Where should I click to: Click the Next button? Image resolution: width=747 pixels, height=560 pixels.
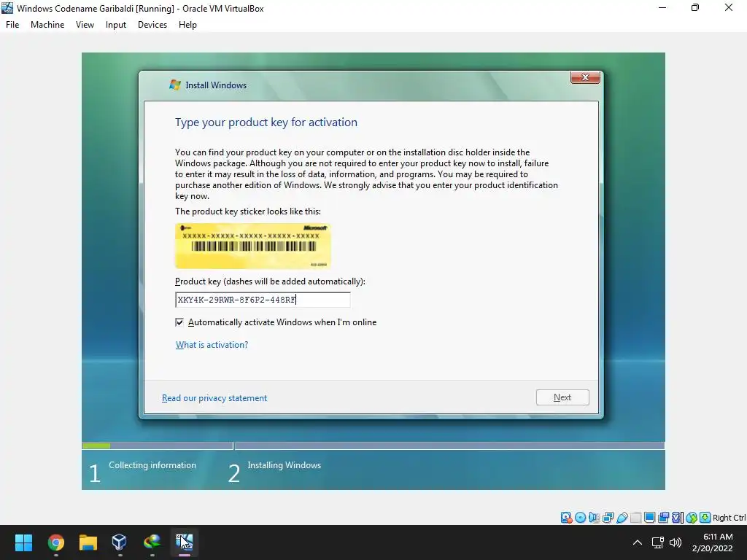(x=562, y=397)
